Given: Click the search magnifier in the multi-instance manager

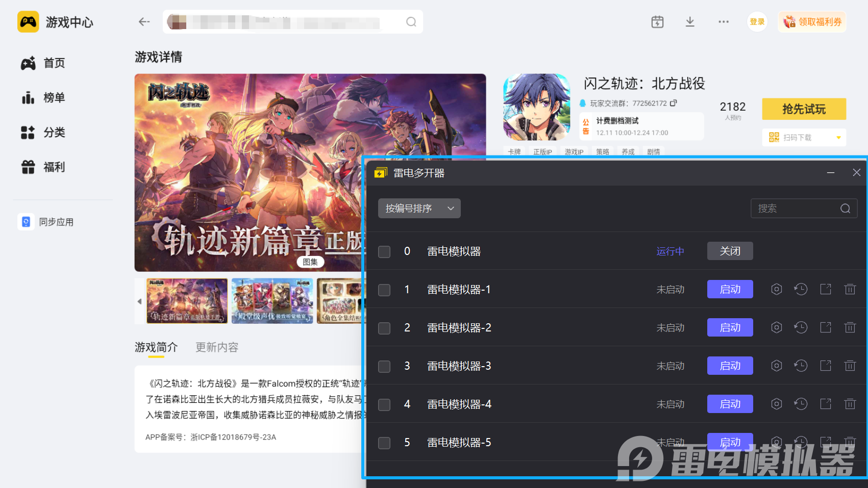Looking at the screenshot, I should 845,208.
